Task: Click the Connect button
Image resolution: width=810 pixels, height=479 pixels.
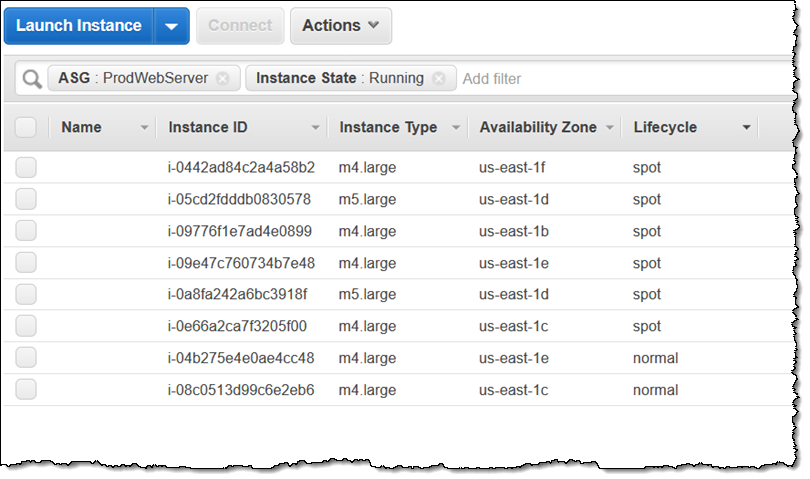Action: [x=240, y=26]
